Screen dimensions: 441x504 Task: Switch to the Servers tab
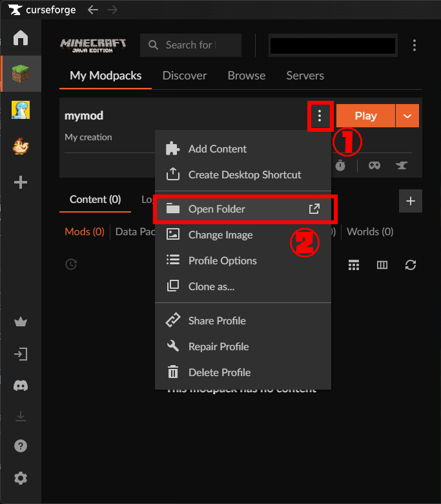click(305, 76)
